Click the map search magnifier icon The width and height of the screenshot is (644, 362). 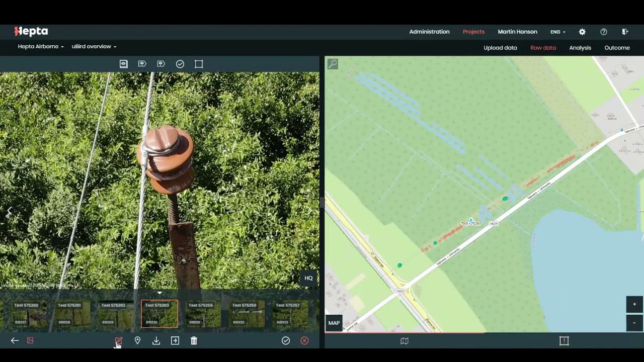(333, 64)
